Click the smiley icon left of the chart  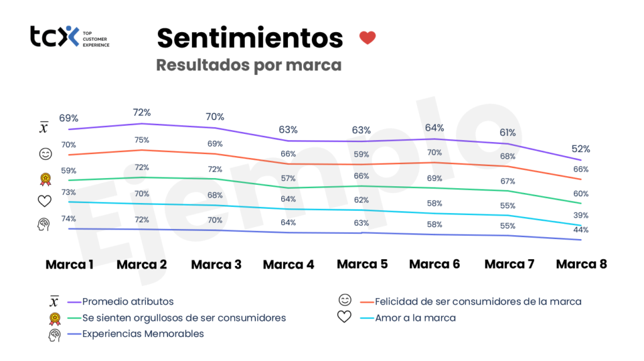tap(45, 153)
